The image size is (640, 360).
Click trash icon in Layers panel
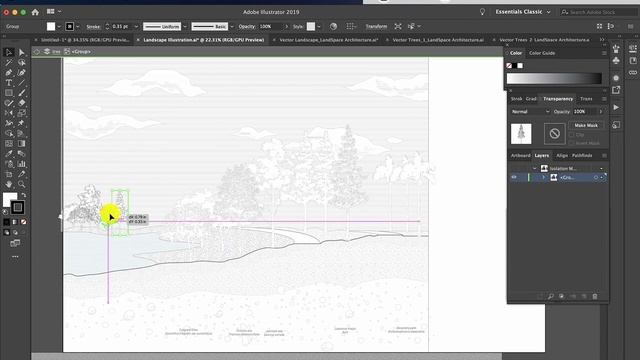(595, 296)
